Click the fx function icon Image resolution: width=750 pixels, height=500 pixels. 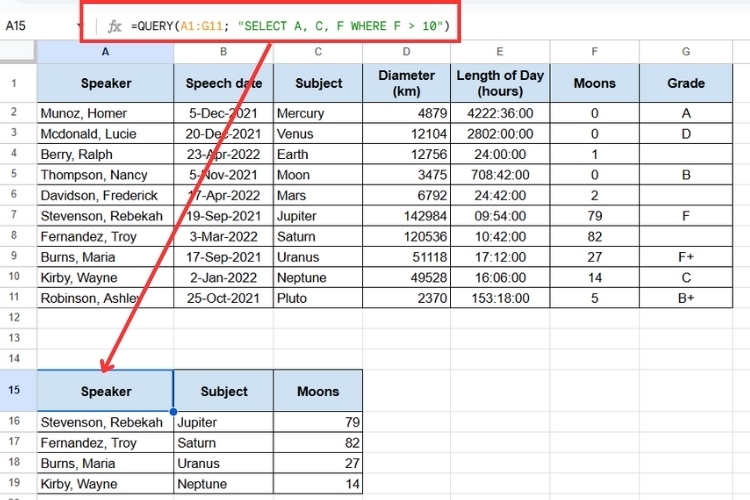(114, 26)
